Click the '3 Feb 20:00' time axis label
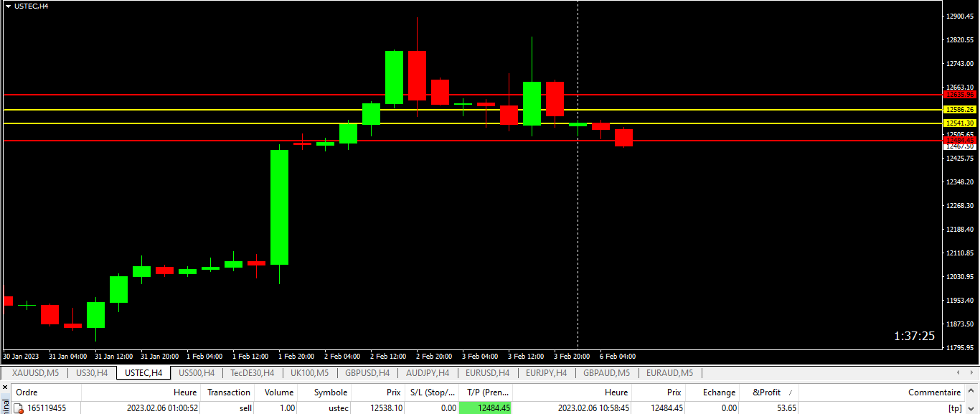 click(x=572, y=356)
